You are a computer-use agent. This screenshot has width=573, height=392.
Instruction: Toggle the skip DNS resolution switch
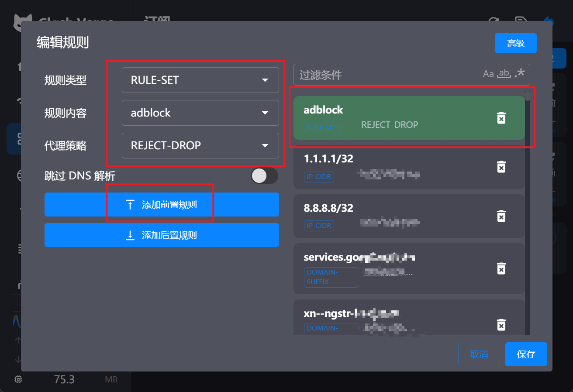[x=264, y=176]
